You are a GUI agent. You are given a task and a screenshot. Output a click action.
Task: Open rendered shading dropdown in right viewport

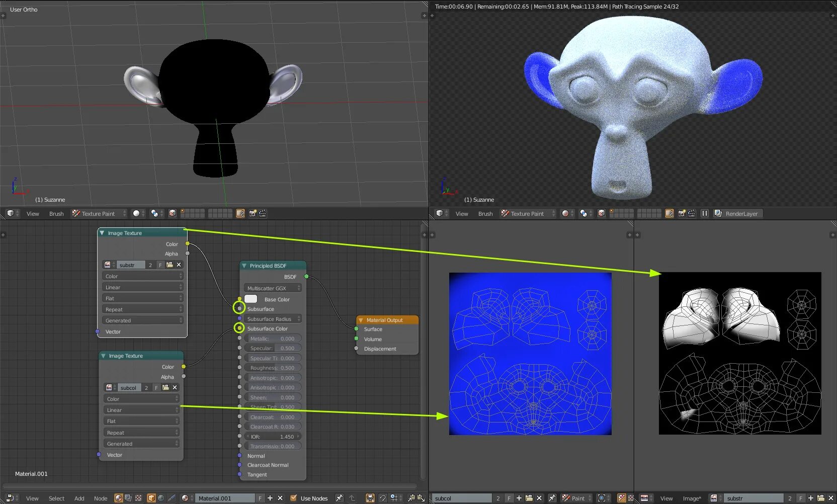(567, 214)
